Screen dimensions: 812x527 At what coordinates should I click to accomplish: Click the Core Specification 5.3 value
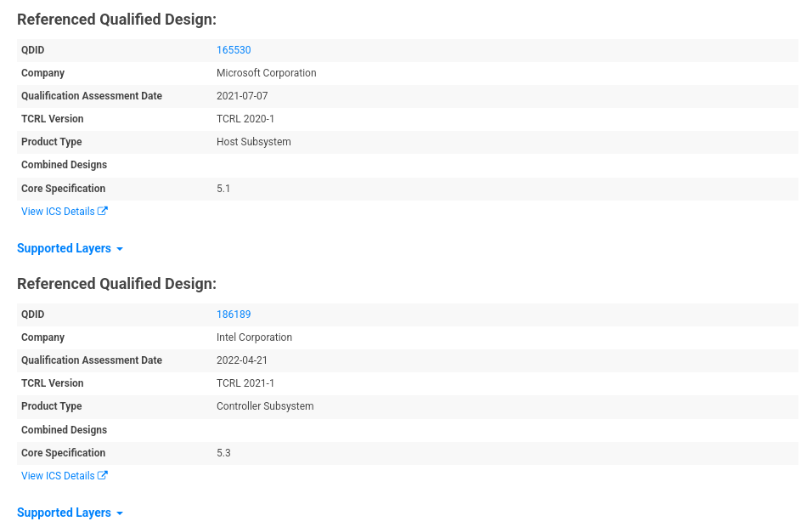(223, 453)
